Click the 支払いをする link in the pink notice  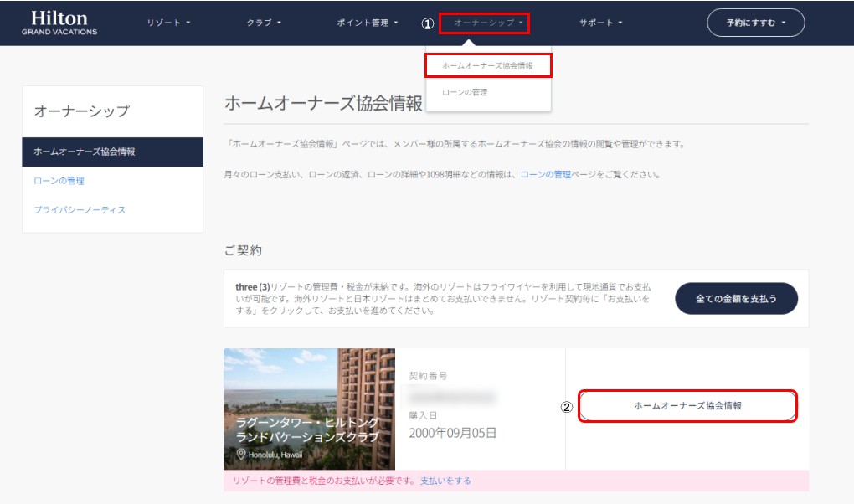(445, 481)
